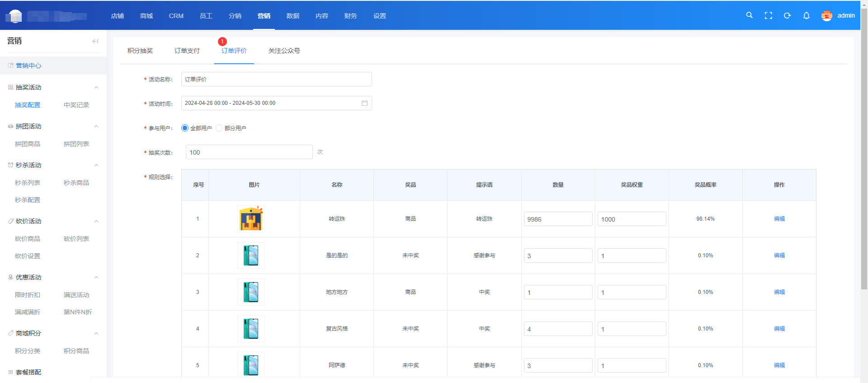Click the search icon in header
Image resolution: width=868 pixels, height=383 pixels.
click(749, 15)
